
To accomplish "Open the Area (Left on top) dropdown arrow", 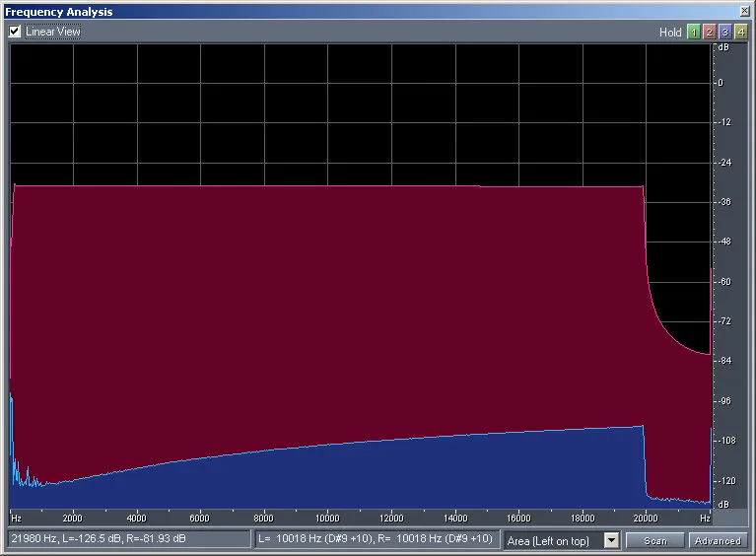I will click(x=611, y=540).
